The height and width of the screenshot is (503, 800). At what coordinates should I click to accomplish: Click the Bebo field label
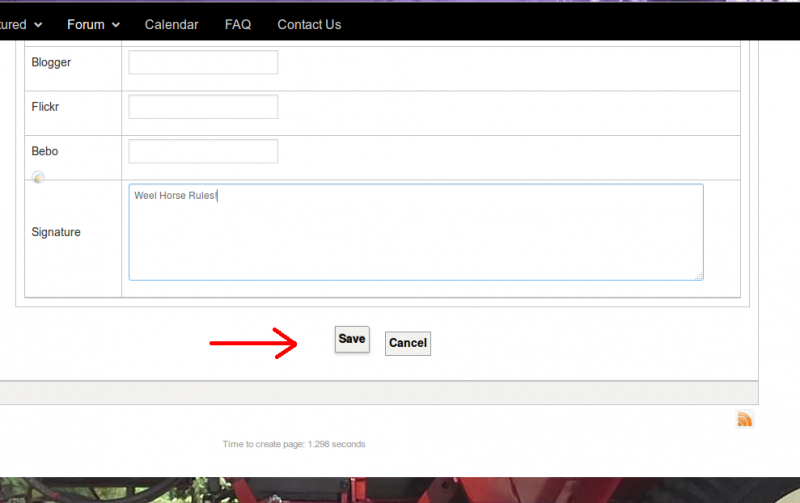(x=45, y=151)
